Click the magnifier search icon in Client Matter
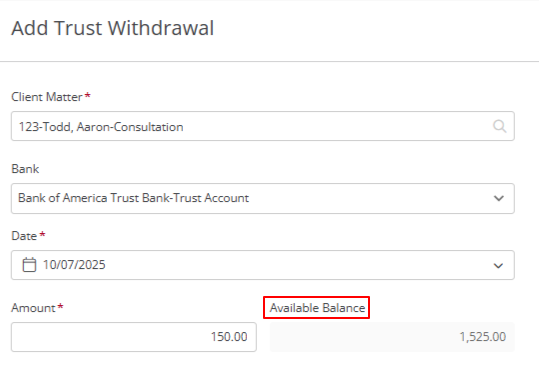The width and height of the screenshot is (539, 367). pos(499,126)
